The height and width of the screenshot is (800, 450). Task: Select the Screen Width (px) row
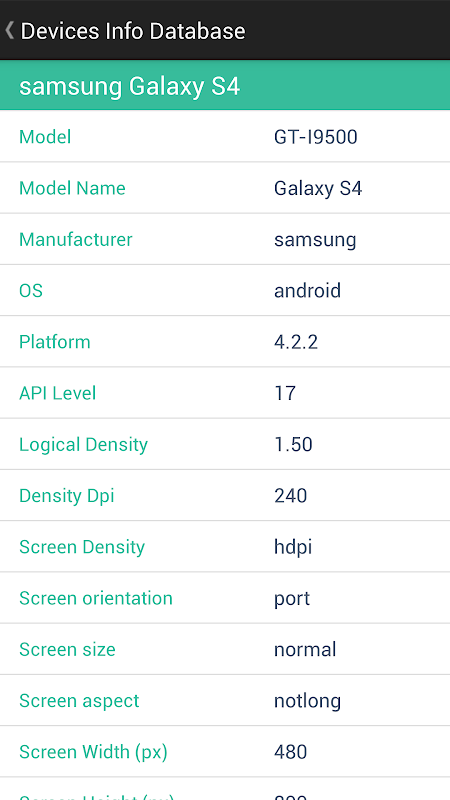click(225, 752)
